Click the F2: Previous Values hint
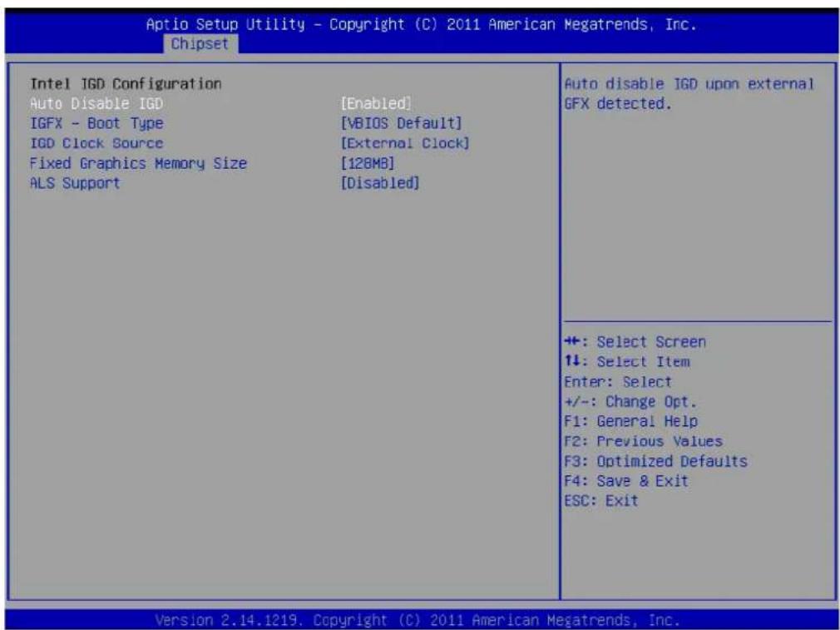The height and width of the screenshot is (630, 840). tap(644, 441)
